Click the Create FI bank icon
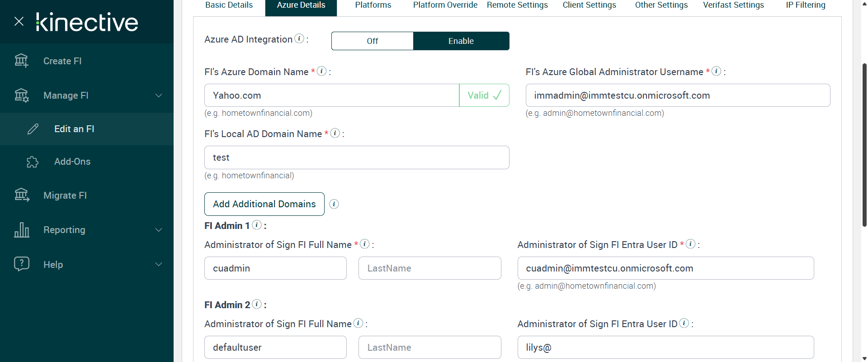This screenshot has height=362, width=868. [x=21, y=61]
